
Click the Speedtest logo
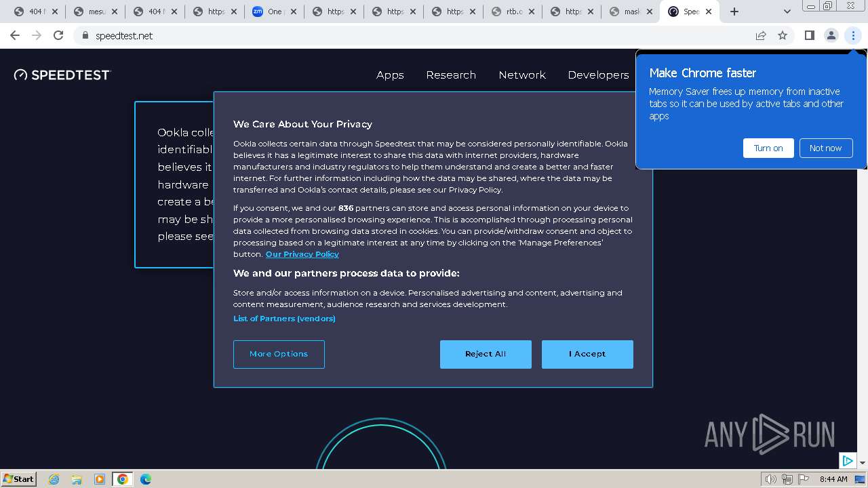(62, 75)
